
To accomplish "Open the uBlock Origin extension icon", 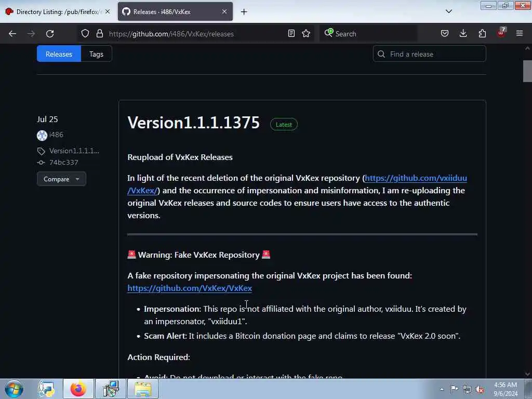I will tap(501, 33).
